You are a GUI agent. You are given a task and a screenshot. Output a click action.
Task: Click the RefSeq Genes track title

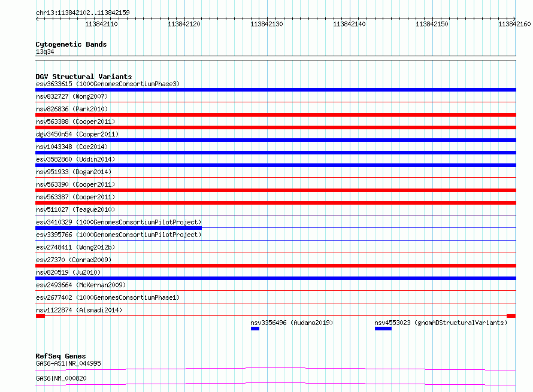click(x=60, y=356)
